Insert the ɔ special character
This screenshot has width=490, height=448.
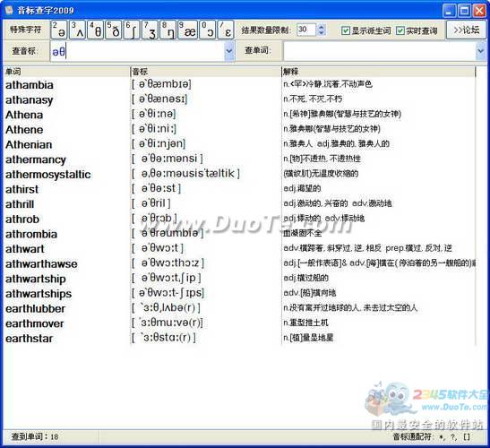point(208,30)
